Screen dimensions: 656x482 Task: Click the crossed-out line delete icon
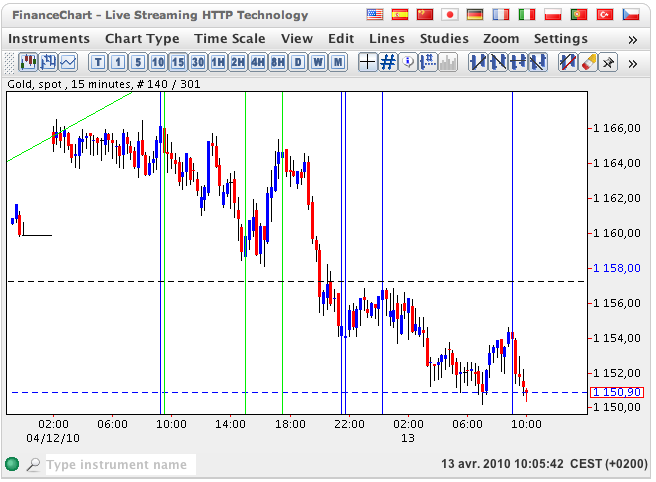(567, 62)
